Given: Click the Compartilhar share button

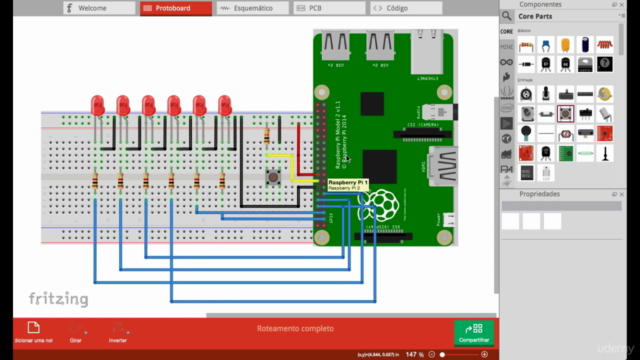Looking at the screenshot, I should (x=474, y=333).
